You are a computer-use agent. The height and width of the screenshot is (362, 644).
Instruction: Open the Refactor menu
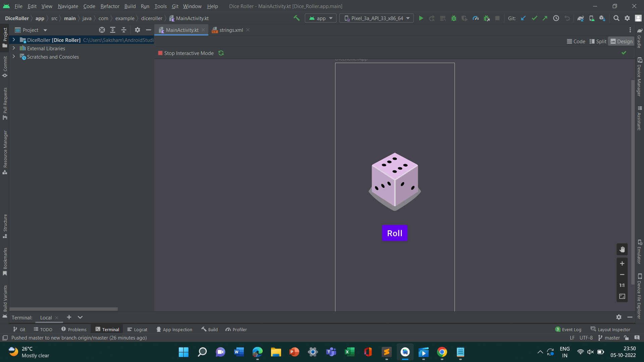pyautogui.click(x=110, y=6)
